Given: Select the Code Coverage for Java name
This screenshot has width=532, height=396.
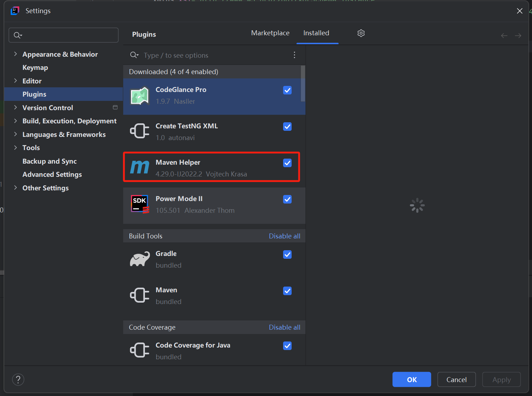Looking at the screenshot, I should [193, 345].
